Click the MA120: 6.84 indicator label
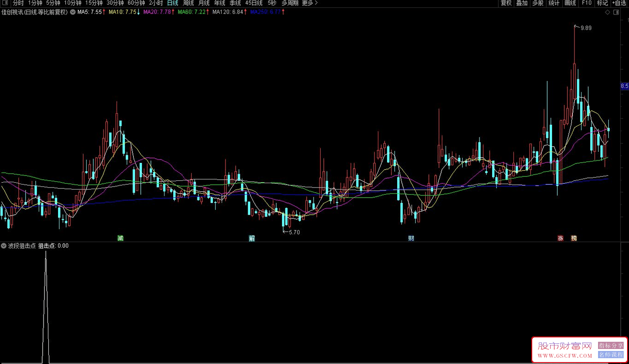Screen dimensions: 629x364 (x=227, y=12)
